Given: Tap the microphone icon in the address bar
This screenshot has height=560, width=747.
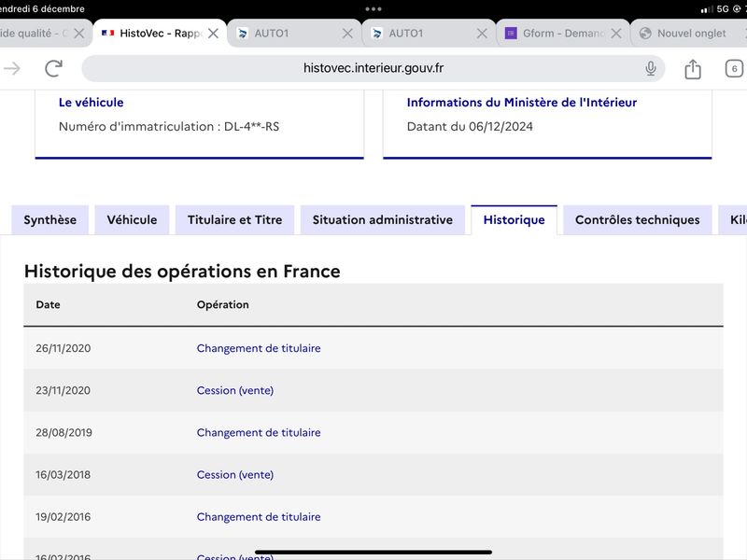Looking at the screenshot, I should [650, 68].
